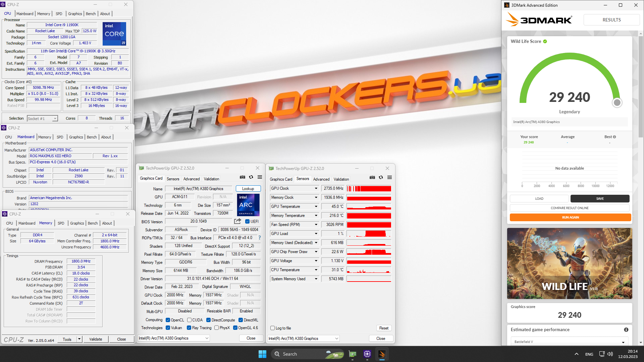Click the info icon next to Best score
644x362 pixels.
(614, 137)
